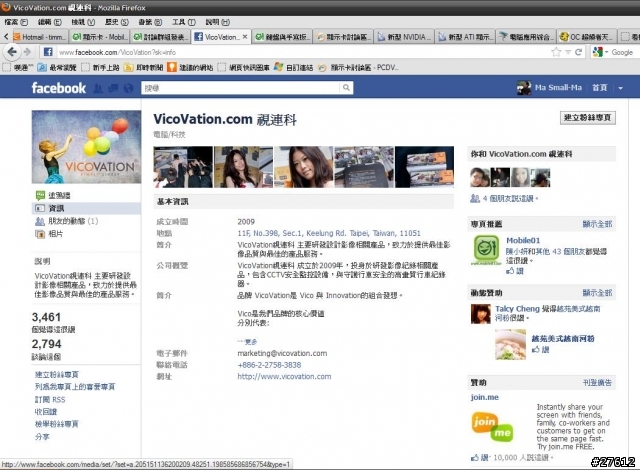The image size is (640, 470).
Task: Click the VicoVation balloon profile image
Action: point(86,147)
